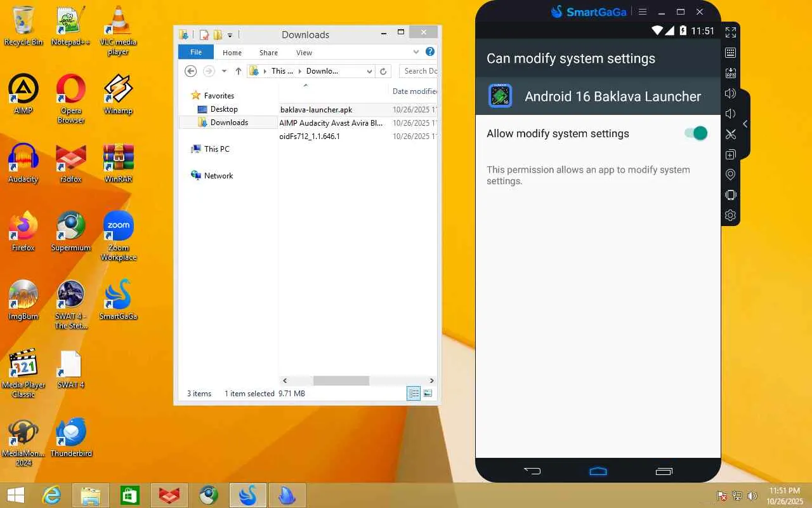Select Desktop under Favorites
The height and width of the screenshot is (508, 812).
[x=224, y=109]
